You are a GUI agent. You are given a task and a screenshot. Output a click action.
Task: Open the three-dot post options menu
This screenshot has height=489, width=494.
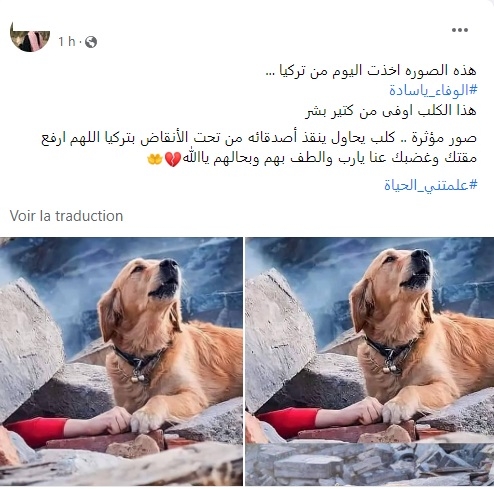pos(460,30)
